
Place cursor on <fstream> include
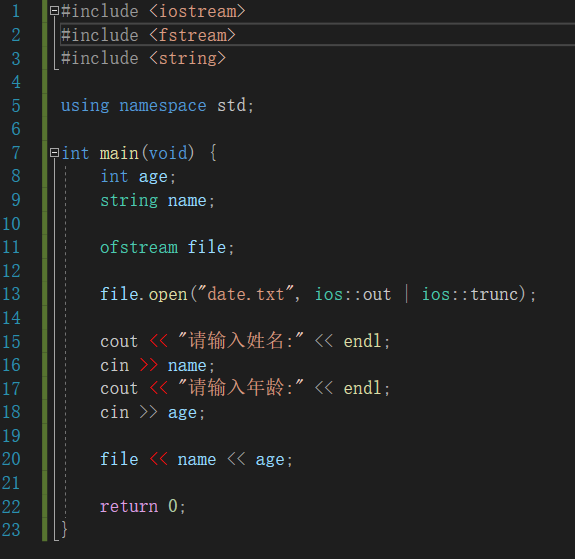193,35
